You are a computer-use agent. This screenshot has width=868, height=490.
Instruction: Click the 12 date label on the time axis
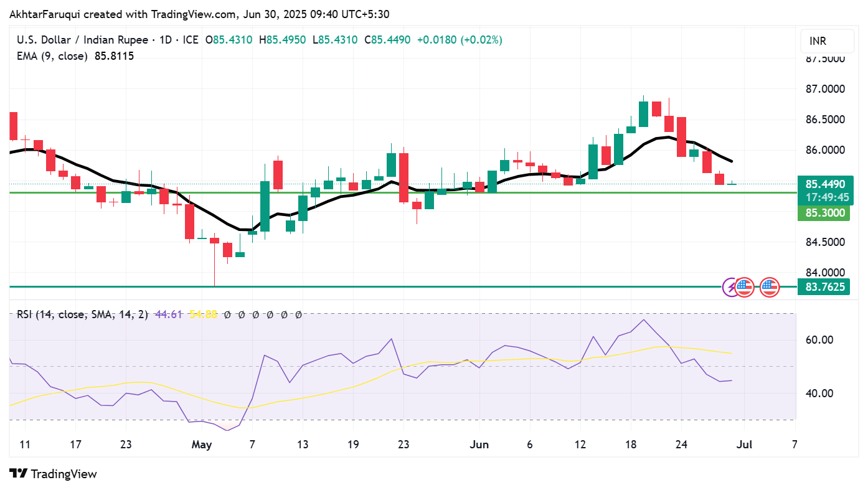580,445
